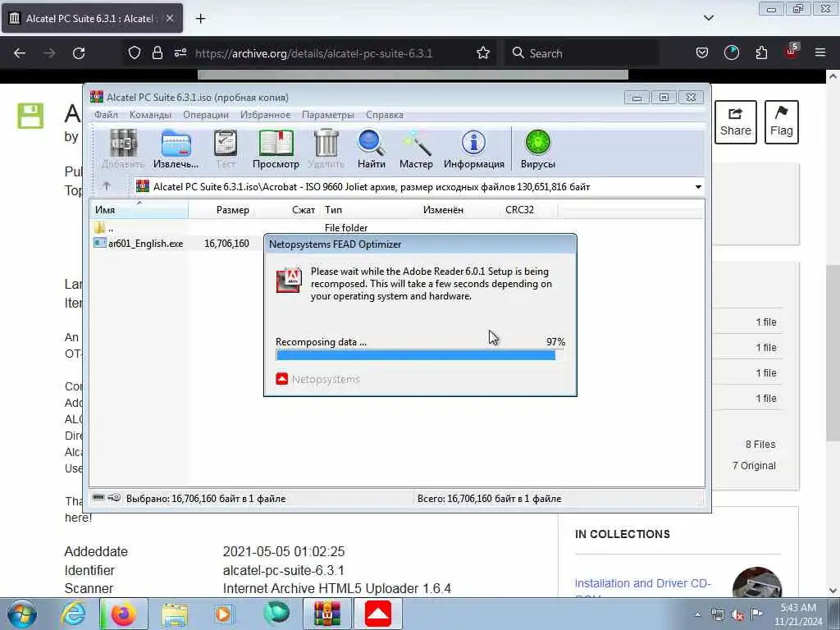Show hidden tray icons arrow
This screenshot has height=630, width=840.
[x=697, y=614]
